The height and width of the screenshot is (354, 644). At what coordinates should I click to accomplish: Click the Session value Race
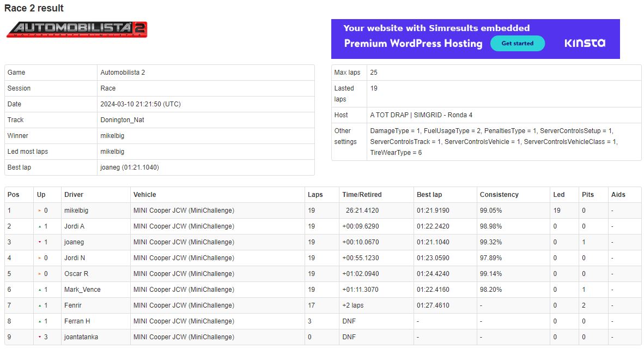(x=108, y=88)
